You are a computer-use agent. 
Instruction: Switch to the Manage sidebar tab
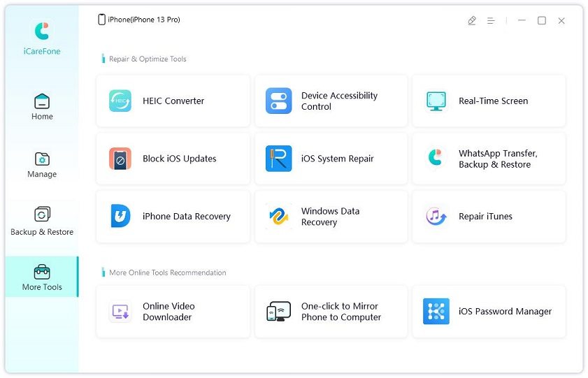pyautogui.click(x=42, y=165)
